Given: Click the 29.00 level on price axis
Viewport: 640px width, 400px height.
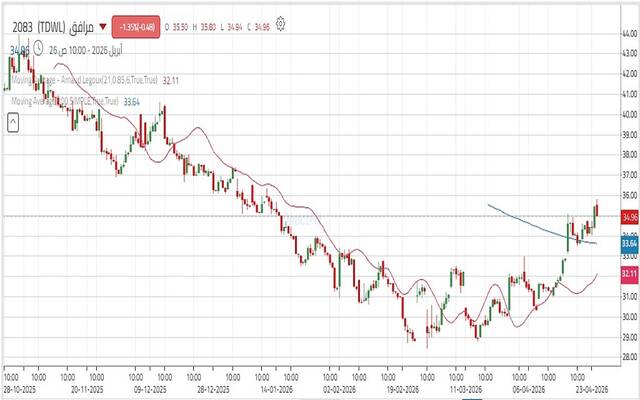Looking at the screenshot, I should [629, 337].
